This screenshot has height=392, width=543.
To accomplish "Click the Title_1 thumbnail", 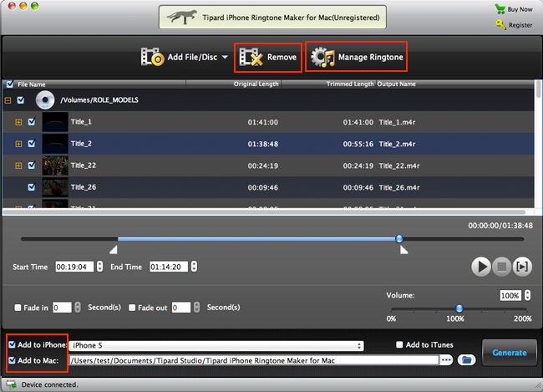I will click(x=55, y=122).
